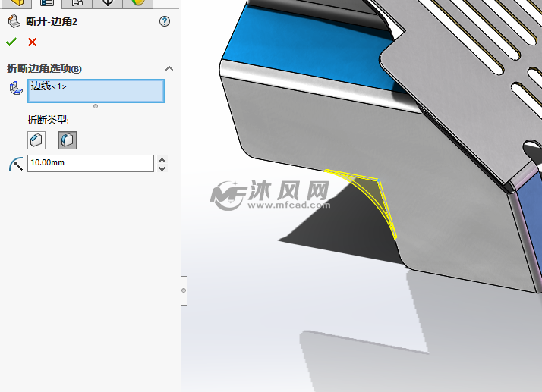The image size is (542, 392).
Task: Click the 折断边角选项(B) section header
Action: coord(44,68)
